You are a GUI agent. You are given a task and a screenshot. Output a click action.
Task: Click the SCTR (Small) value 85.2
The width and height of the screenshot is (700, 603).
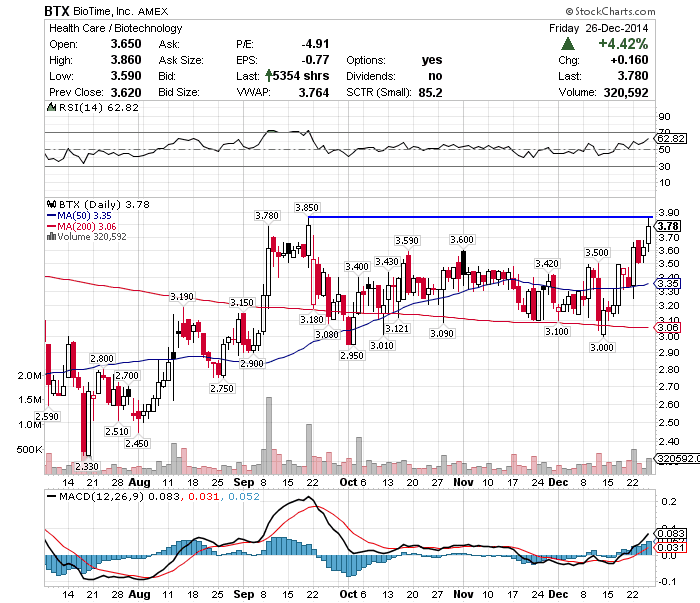pos(430,92)
